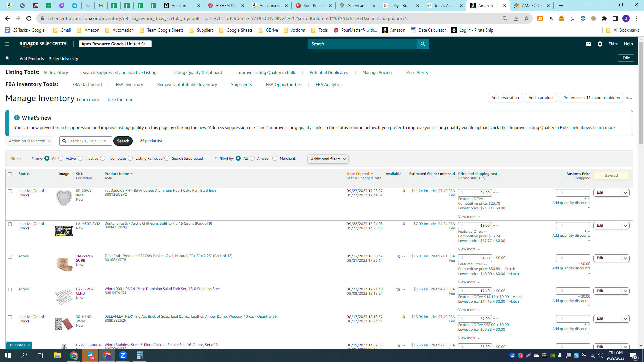The width and height of the screenshot is (644, 362).
Task: Open the browser tab search chevron
Action: tap(590, 5)
